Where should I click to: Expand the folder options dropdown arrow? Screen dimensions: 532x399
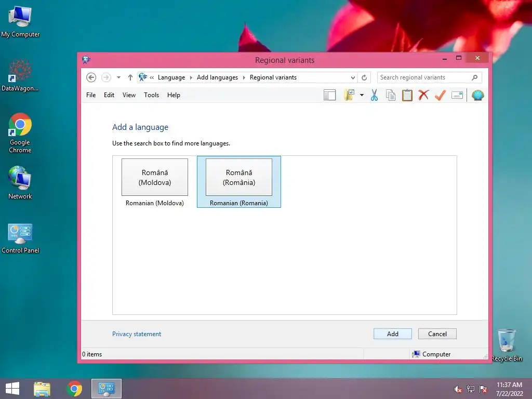pyautogui.click(x=362, y=96)
